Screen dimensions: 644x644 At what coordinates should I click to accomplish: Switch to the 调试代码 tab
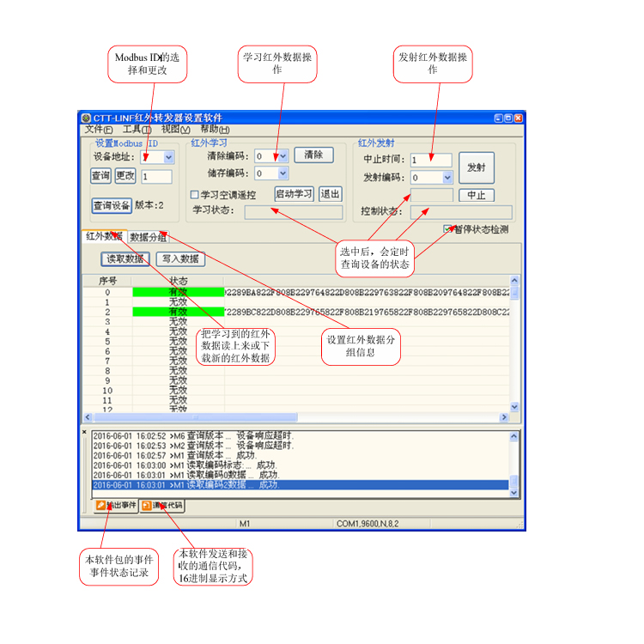coord(162,506)
